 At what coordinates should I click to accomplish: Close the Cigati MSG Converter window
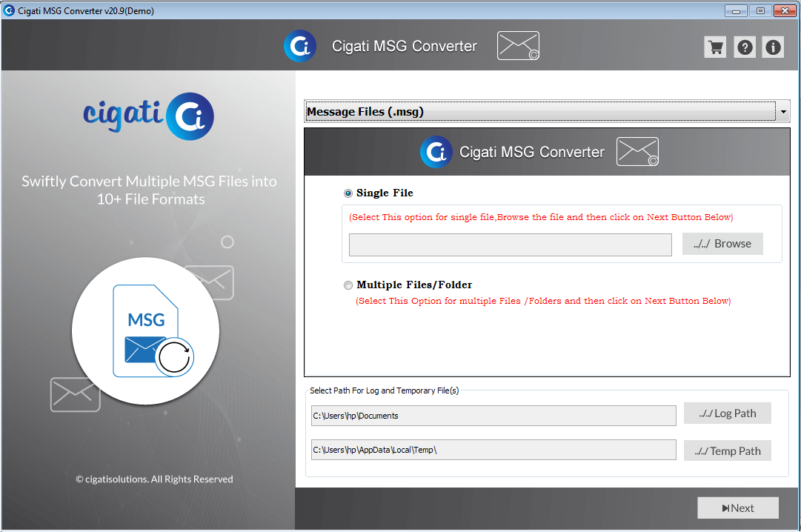(785, 10)
